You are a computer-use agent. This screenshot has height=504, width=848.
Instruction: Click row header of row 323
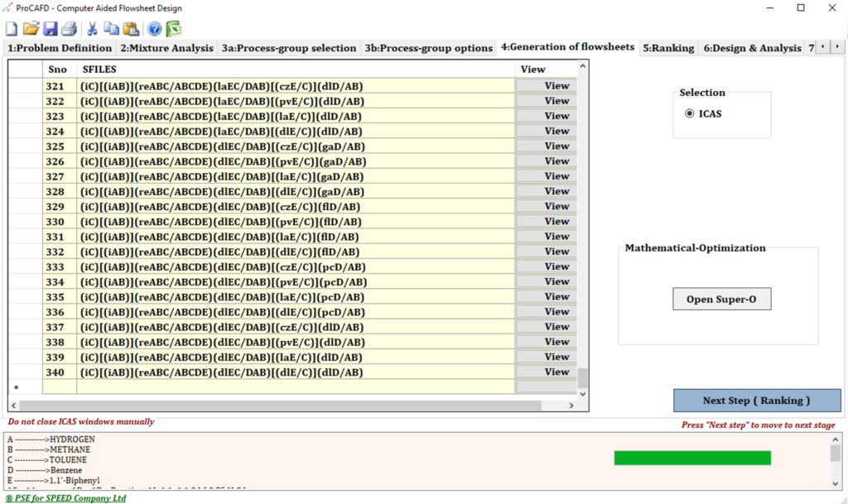point(26,116)
